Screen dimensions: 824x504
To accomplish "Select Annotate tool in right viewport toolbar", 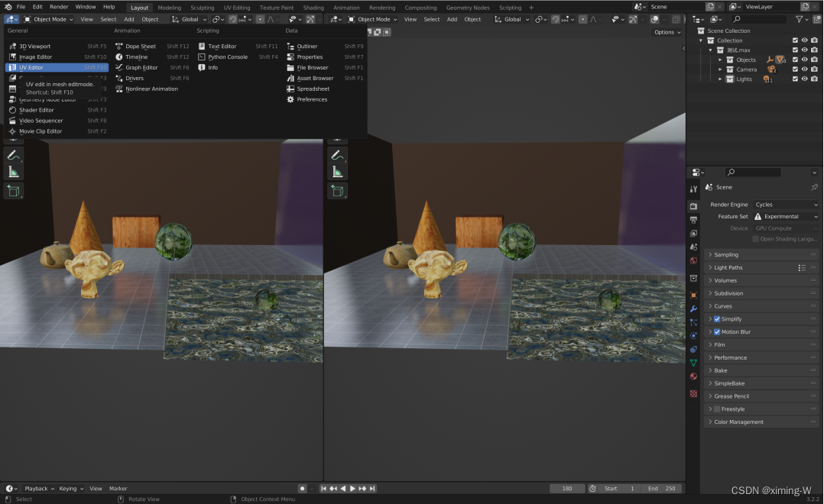I will (x=337, y=155).
